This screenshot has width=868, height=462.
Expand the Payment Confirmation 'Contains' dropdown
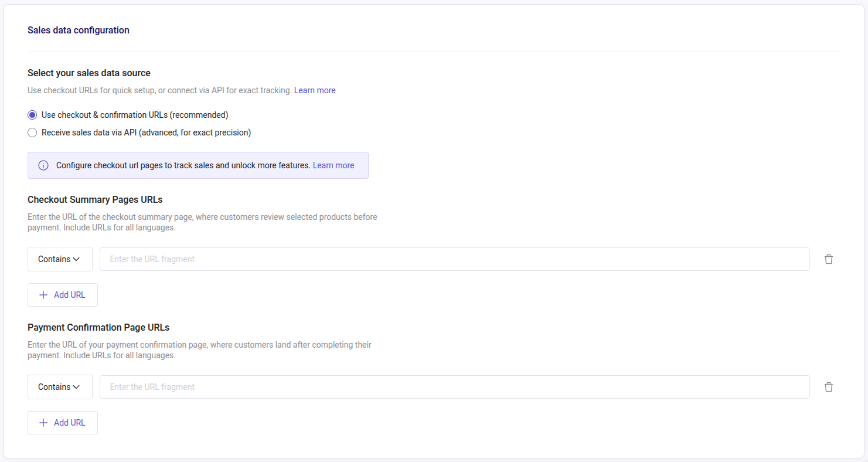tap(60, 387)
